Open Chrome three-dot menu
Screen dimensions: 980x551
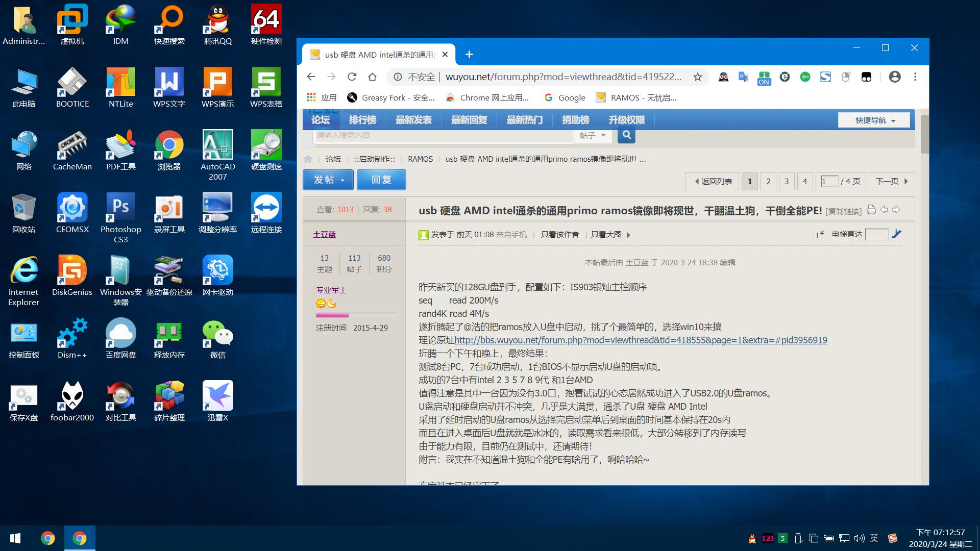click(915, 77)
